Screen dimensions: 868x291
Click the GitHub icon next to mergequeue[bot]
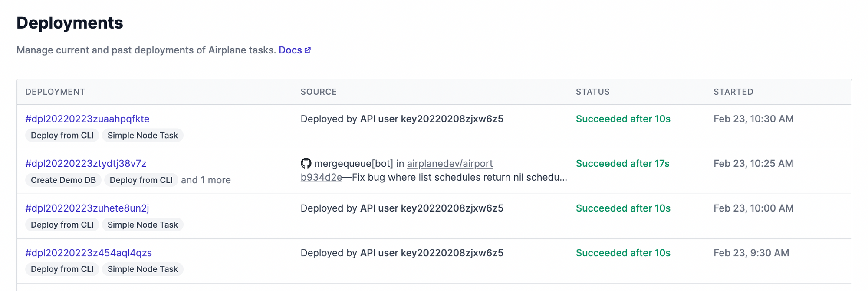pyautogui.click(x=306, y=163)
